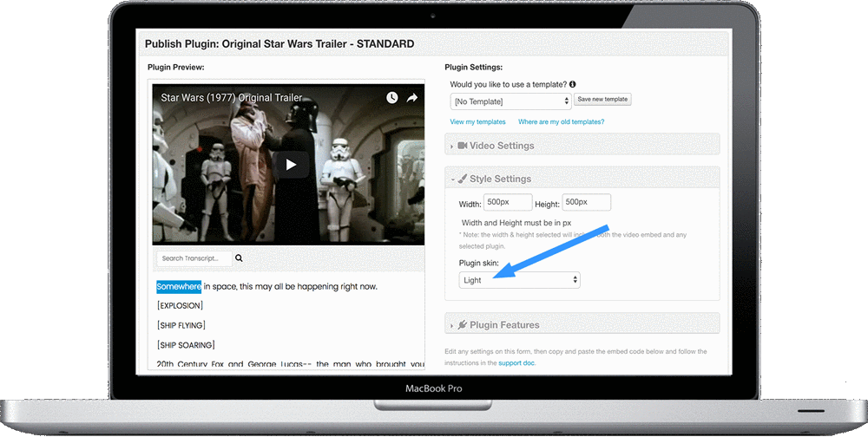
Task: Open the Plugin skin Light dropdown
Action: tap(519, 280)
